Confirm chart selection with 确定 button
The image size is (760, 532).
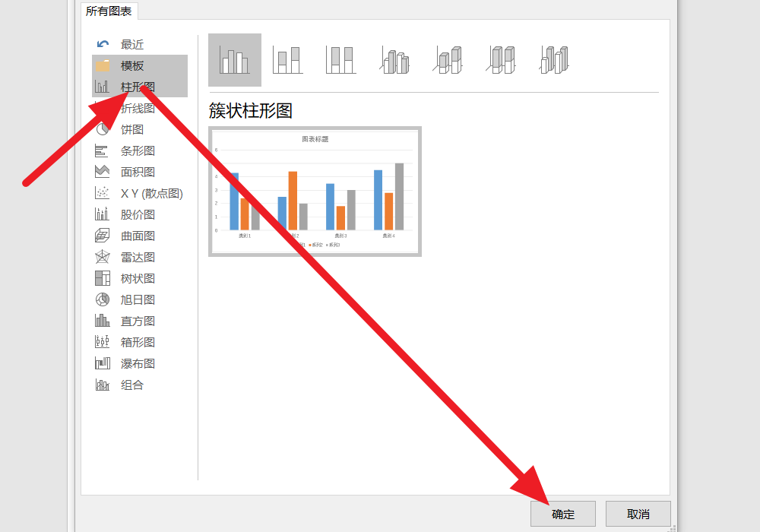click(562, 514)
